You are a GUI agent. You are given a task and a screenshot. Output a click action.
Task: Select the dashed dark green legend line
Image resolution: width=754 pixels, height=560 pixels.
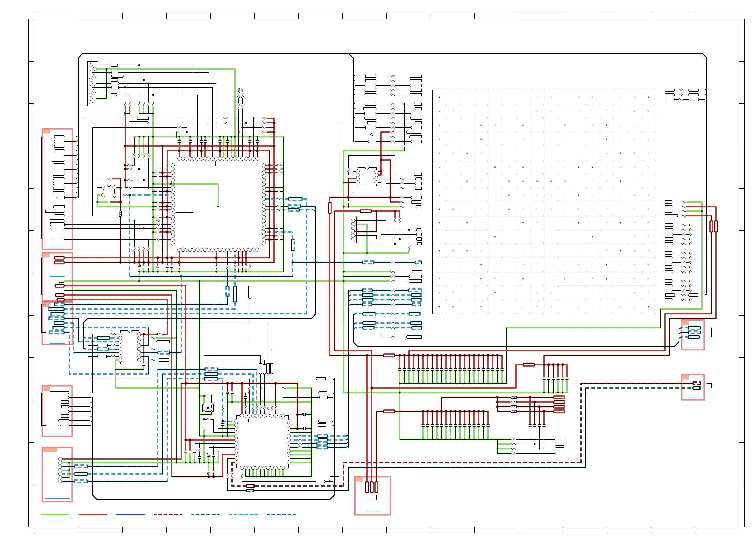[x=206, y=515]
